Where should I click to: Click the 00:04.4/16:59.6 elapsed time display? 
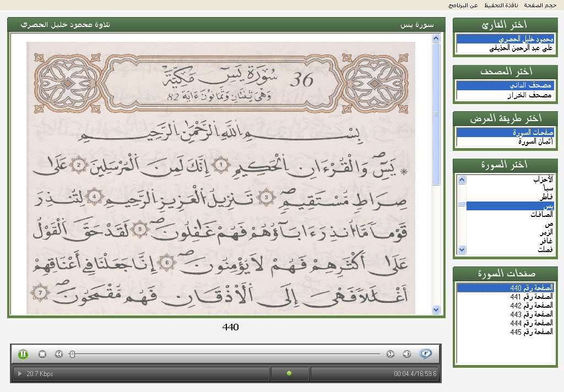[415, 374]
